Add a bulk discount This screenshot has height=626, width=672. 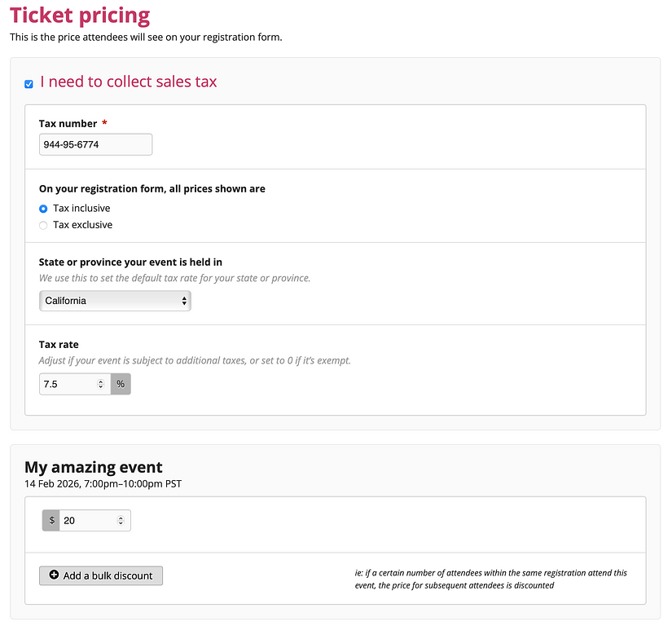[x=101, y=575]
